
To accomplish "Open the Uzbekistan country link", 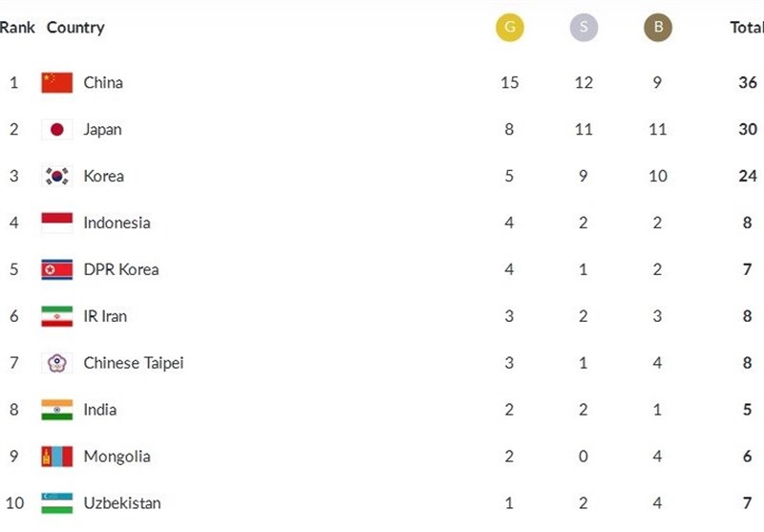I will (122, 503).
